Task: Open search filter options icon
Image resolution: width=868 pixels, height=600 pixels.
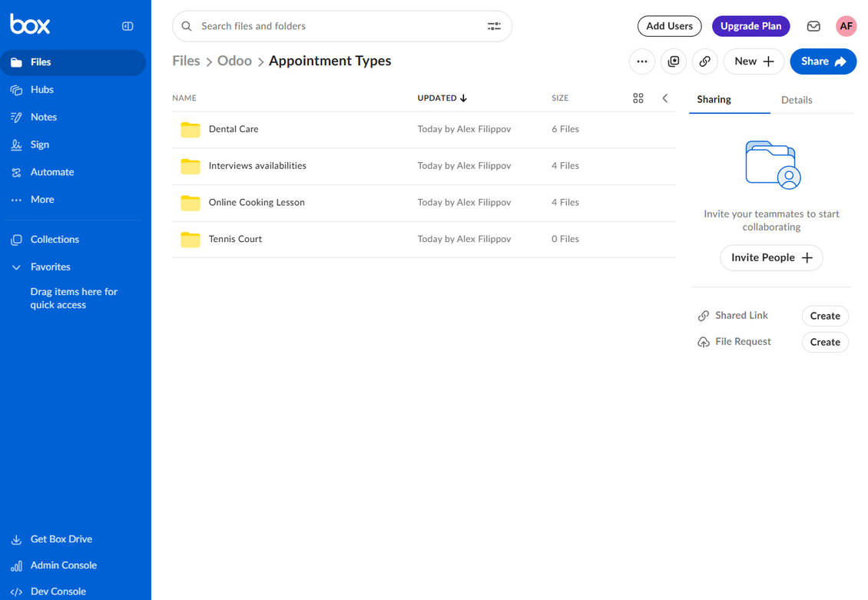Action: 494,26
